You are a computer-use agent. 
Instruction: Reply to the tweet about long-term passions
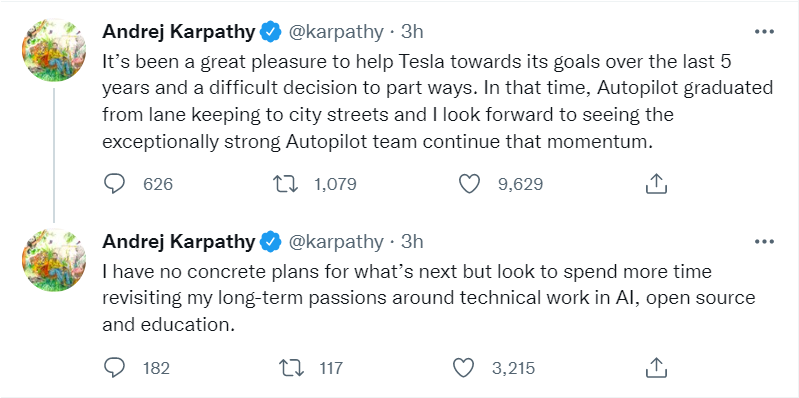click(x=114, y=367)
